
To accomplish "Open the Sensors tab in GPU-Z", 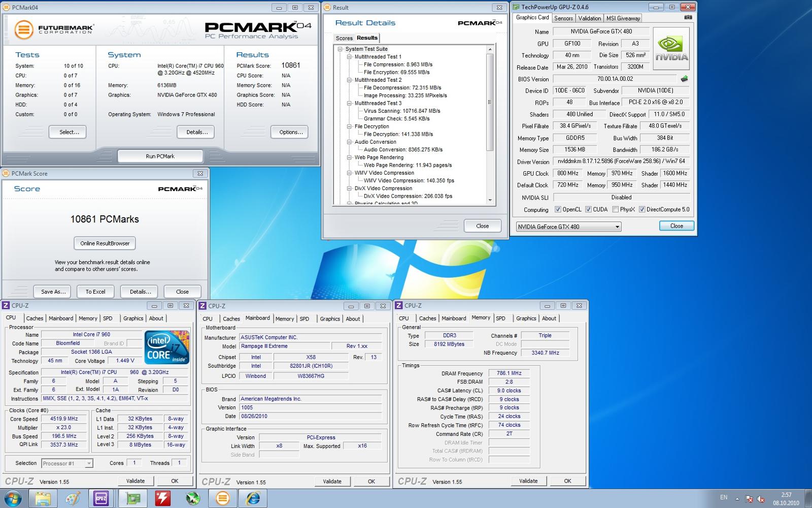I will (563, 18).
